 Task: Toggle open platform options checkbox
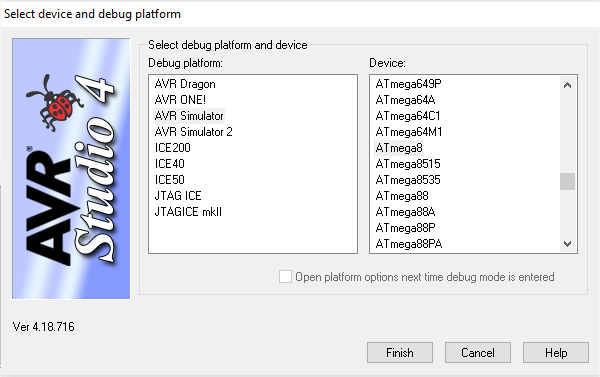285,277
